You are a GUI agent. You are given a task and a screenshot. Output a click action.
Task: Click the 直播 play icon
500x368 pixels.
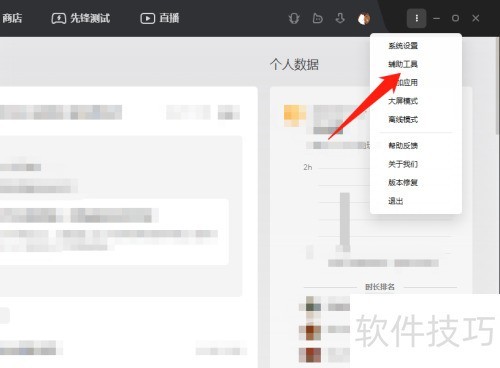147,18
